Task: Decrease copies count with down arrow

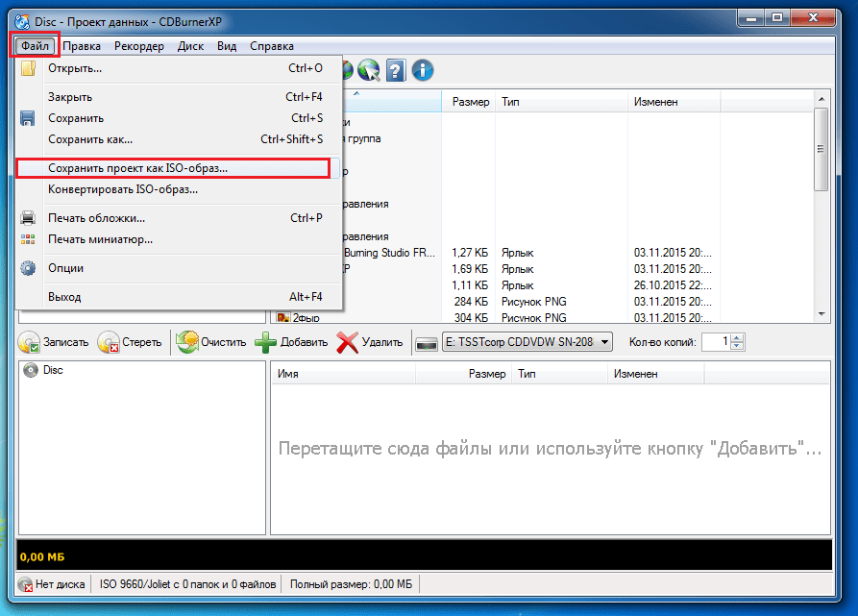Action: pyautogui.click(x=737, y=346)
